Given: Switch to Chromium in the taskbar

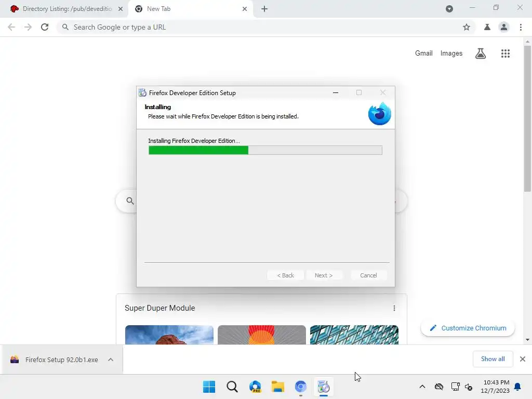Looking at the screenshot, I should (x=301, y=387).
